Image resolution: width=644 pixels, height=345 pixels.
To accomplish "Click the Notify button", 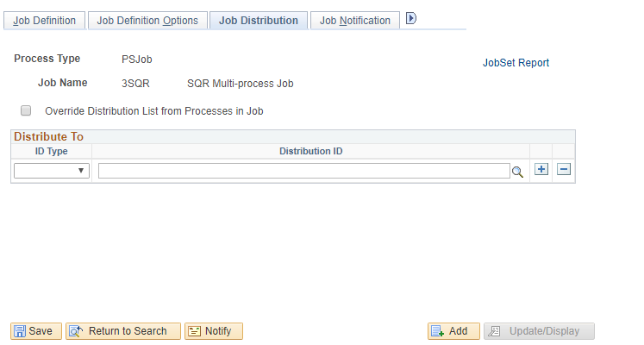I will (x=214, y=331).
